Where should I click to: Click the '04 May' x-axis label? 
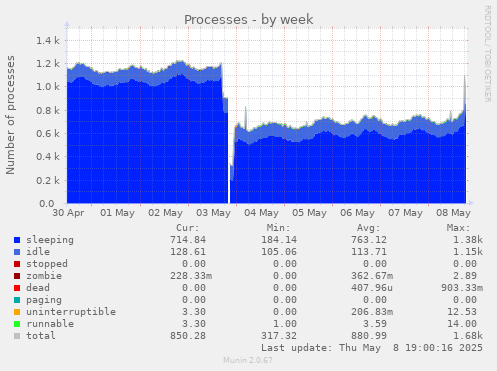point(261,213)
